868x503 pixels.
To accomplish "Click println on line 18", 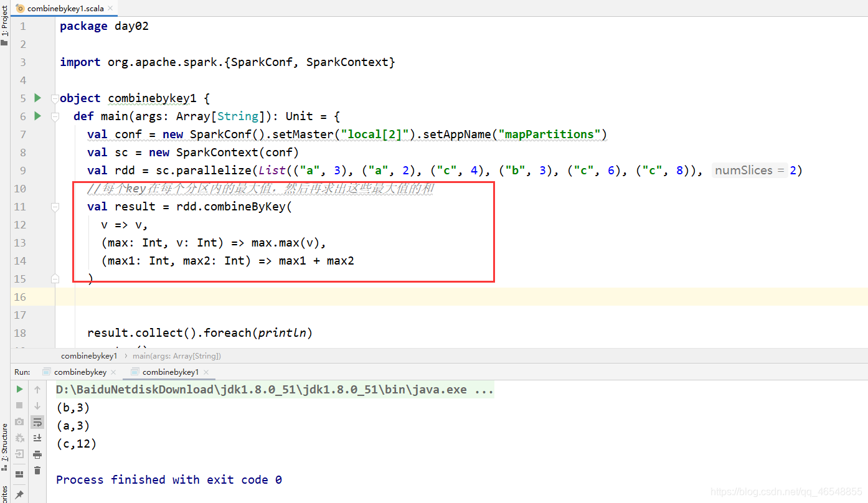I will (x=282, y=333).
